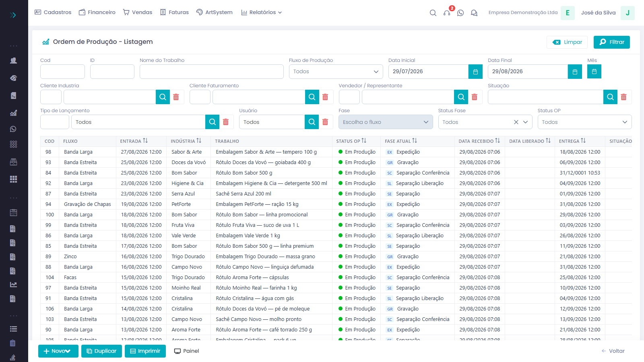This screenshot has width=644, height=362.
Task: Clear Usuário with trash icon
Action: click(x=325, y=122)
